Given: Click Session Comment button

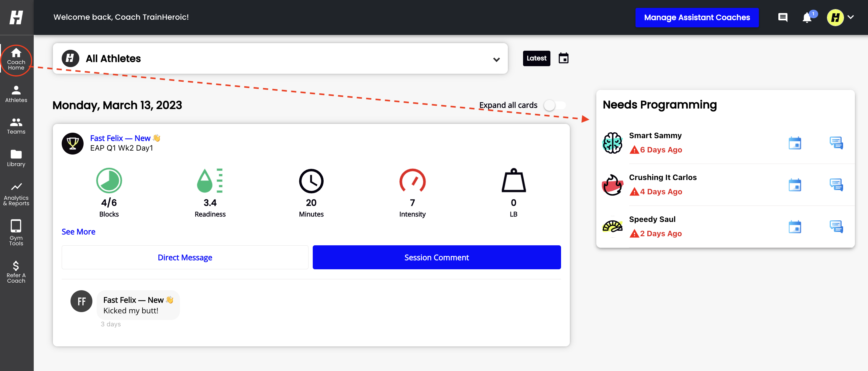Looking at the screenshot, I should click(436, 257).
